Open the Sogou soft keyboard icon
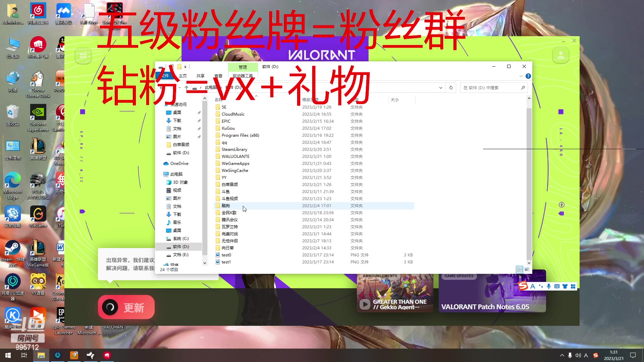 click(557, 287)
